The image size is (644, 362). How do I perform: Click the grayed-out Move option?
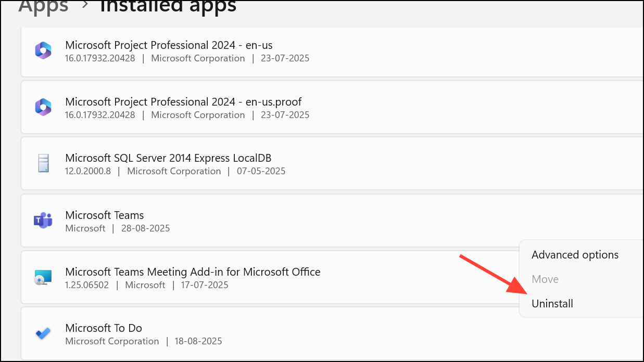click(x=545, y=279)
